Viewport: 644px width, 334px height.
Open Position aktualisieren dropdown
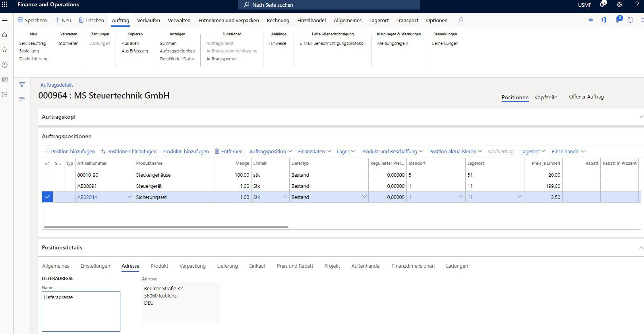tap(456, 151)
